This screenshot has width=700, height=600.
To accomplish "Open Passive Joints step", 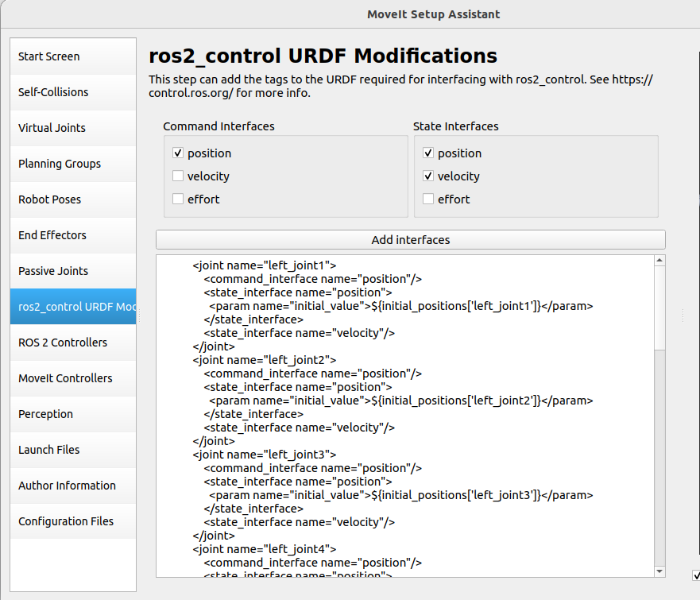I will (73, 270).
